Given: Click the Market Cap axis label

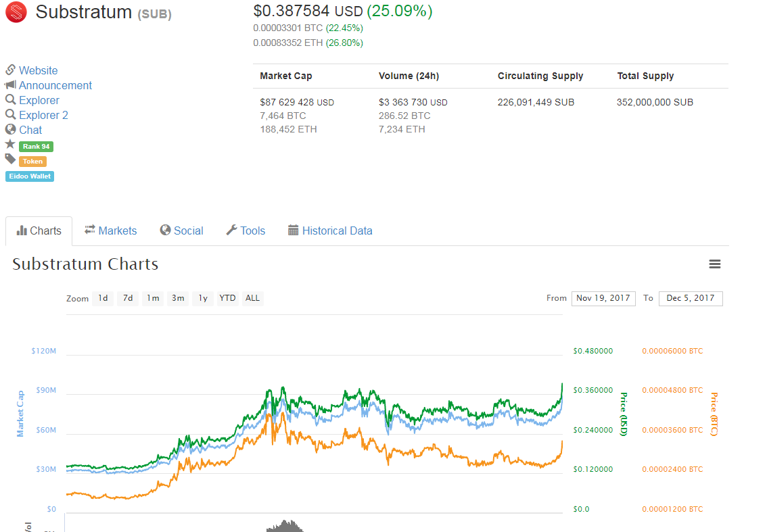Looking at the screenshot, I should pyautogui.click(x=20, y=414).
